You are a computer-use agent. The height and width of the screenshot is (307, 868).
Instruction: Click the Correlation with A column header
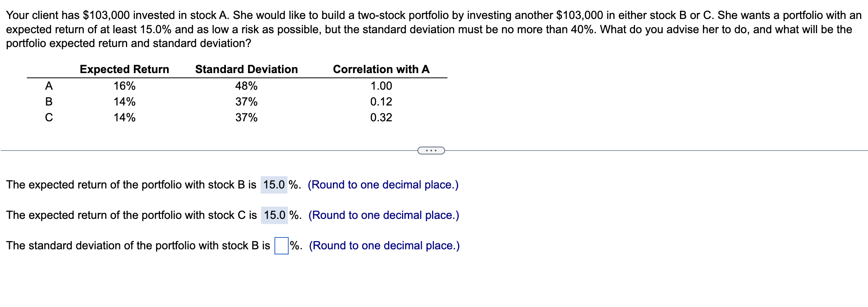[381, 69]
